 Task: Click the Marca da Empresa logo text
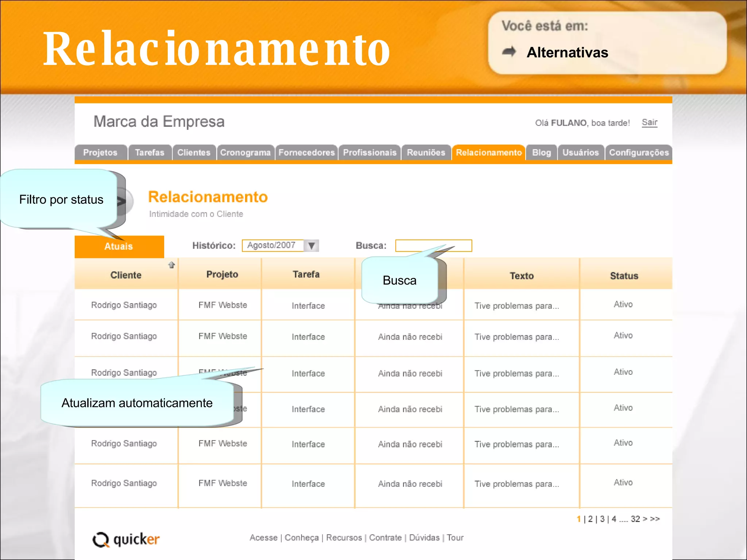point(159,121)
